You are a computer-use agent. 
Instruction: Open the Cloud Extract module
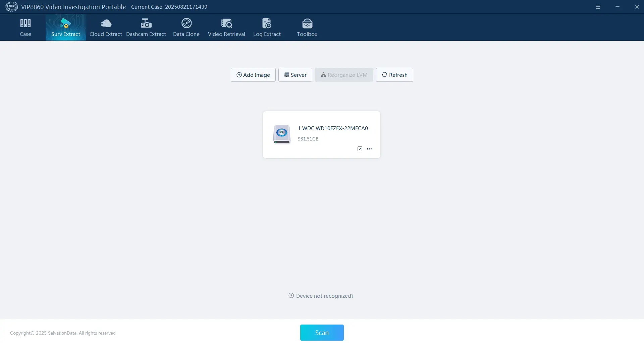[106, 27]
